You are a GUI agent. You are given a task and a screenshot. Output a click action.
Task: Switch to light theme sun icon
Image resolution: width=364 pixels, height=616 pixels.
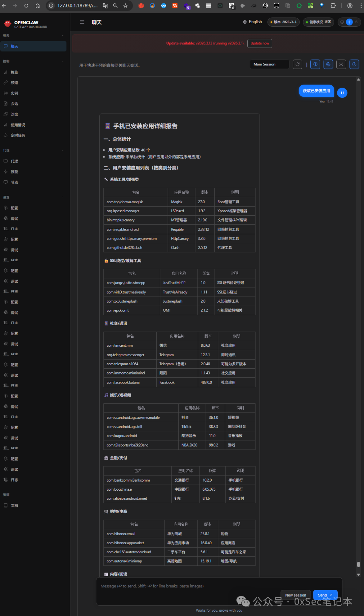tap(350, 22)
